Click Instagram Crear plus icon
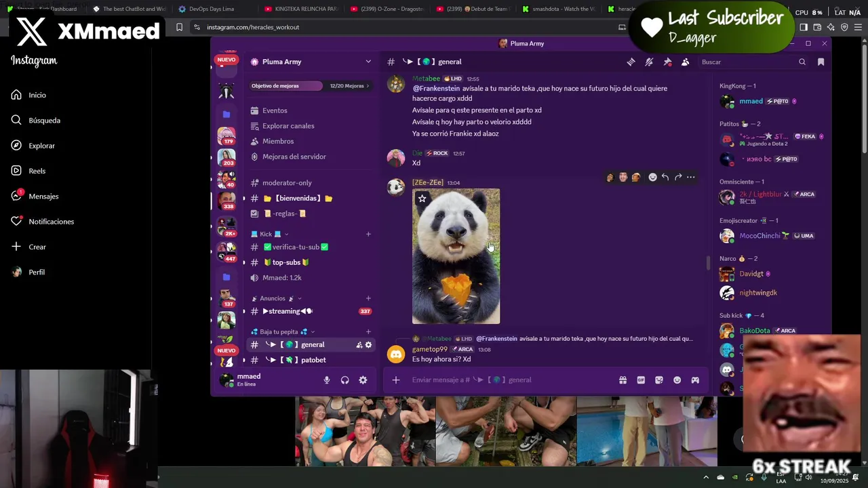 click(16, 247)
